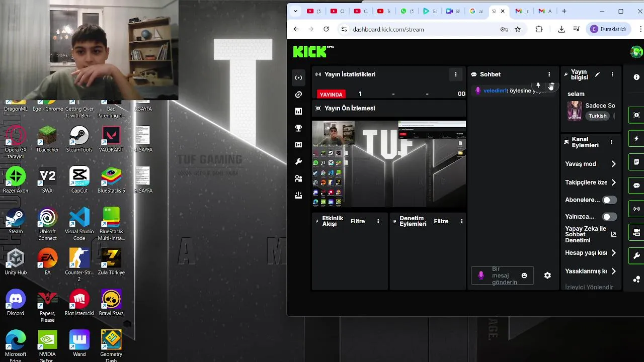644x362 pixels.
Task: Open the analytics bar-chart sidebar icon
Action: coord(298,111)
